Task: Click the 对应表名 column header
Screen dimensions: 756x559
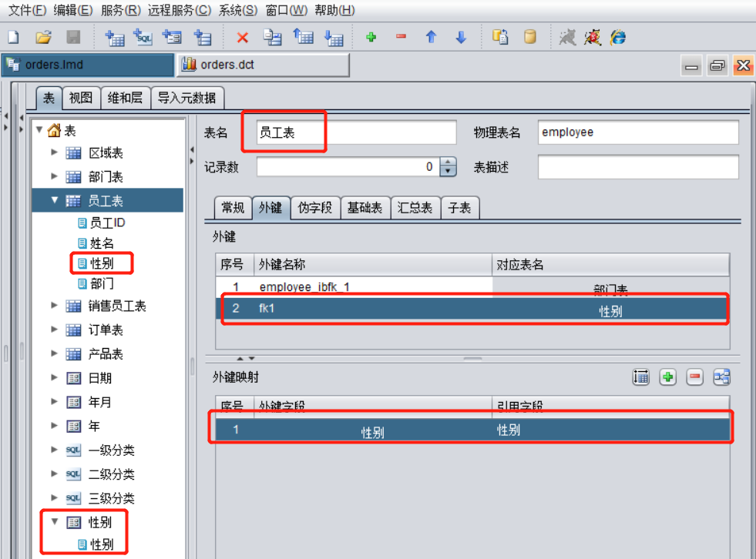Action: 610,265
